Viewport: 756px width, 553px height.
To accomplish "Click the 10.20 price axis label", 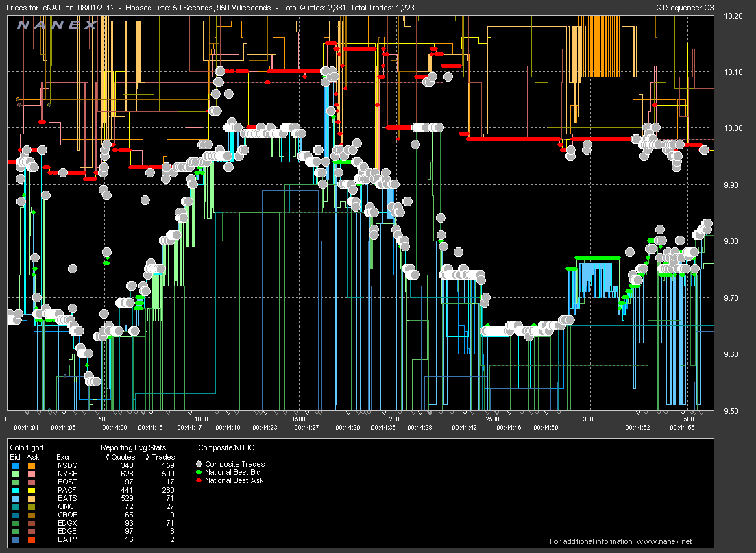I will tap(733, 16).
